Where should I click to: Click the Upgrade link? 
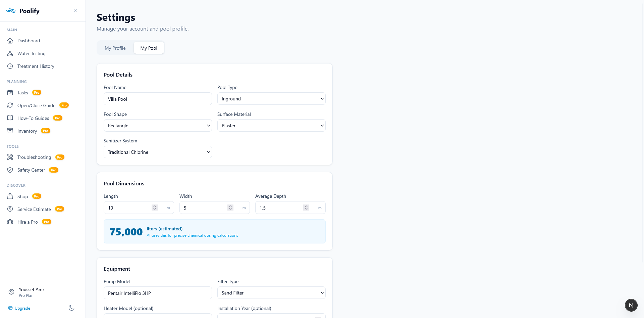(22, 308)
